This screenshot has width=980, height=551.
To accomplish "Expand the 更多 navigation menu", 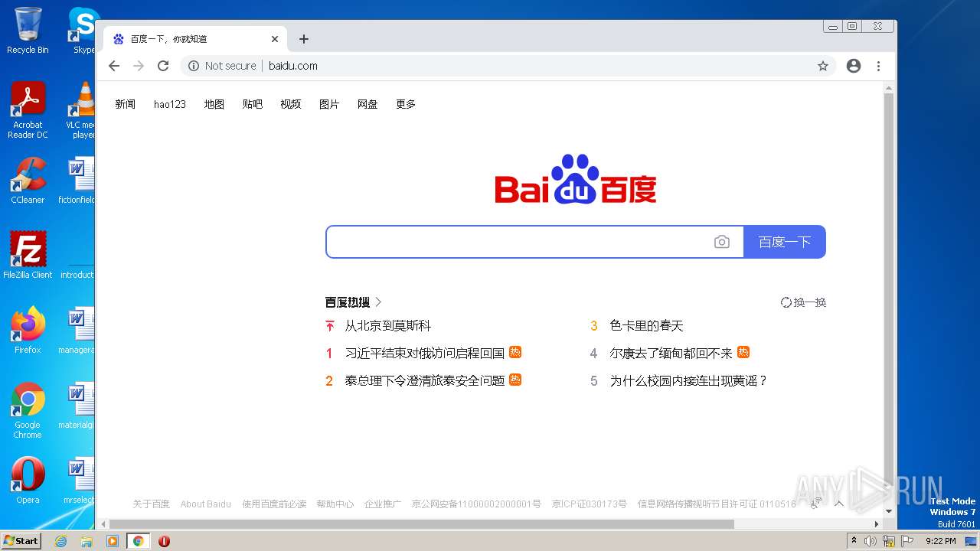I will click(x=406, y=104).
